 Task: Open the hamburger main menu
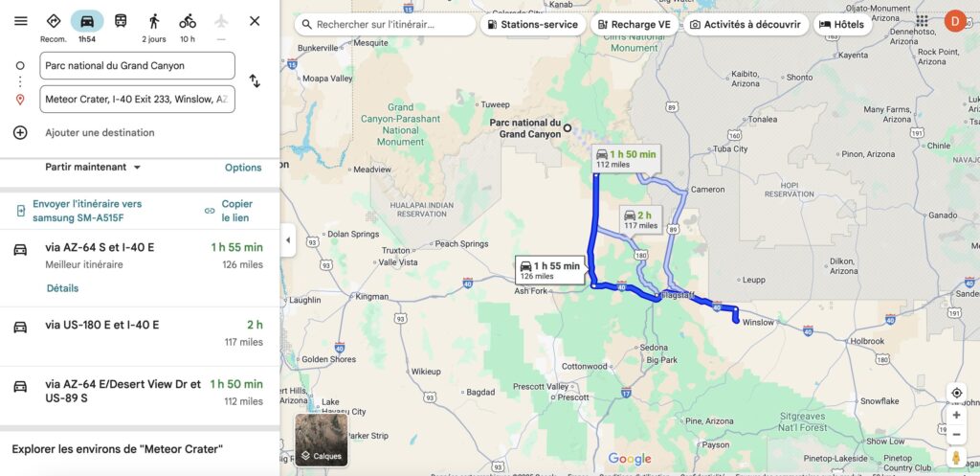[x=21, y=21]
